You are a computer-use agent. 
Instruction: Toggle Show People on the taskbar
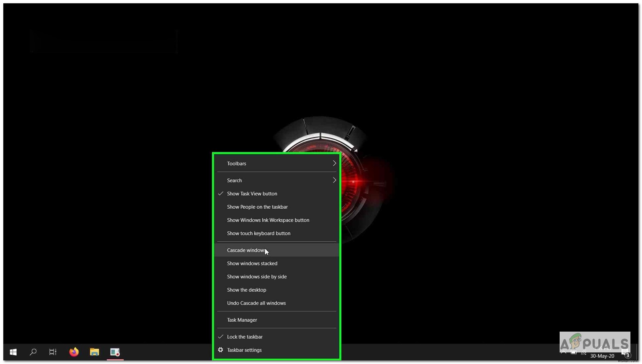[x=258, y=207]
